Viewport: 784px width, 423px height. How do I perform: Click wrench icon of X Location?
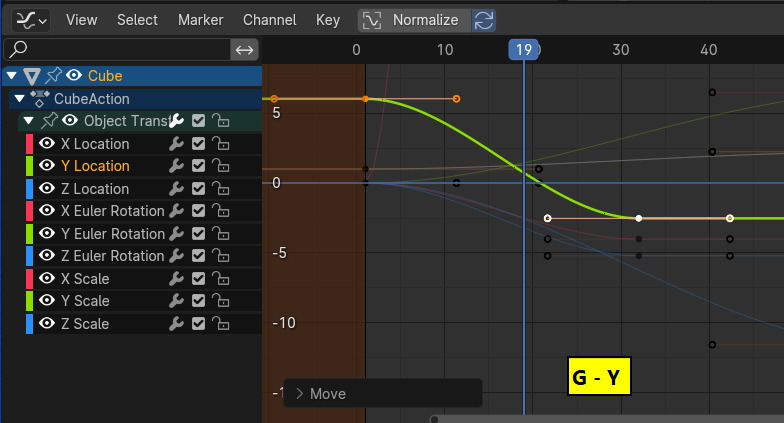click(x=176, y=144)
